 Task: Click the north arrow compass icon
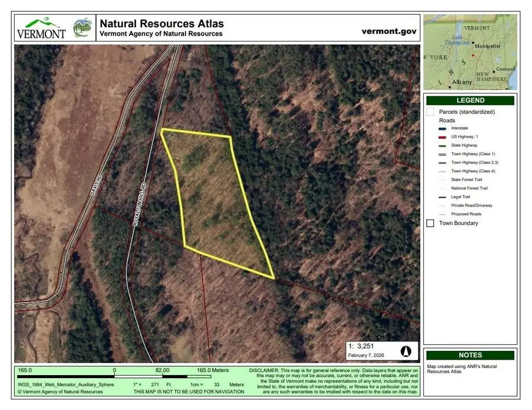pos(406,351)
